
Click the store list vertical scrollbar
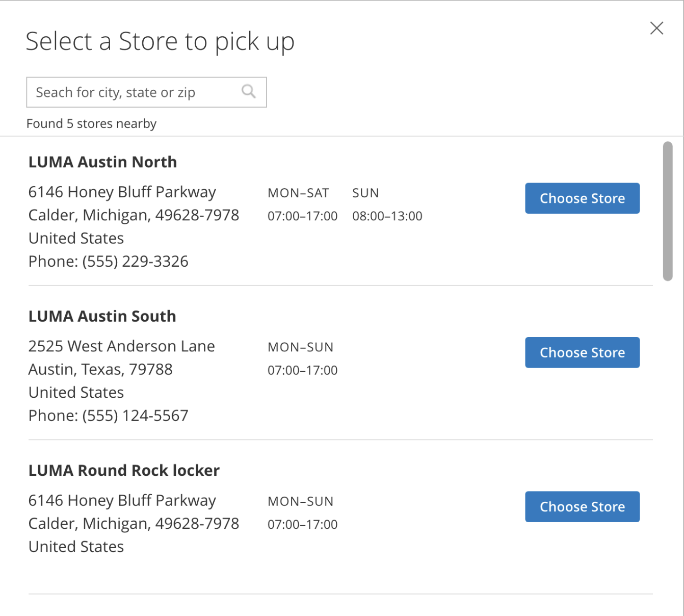point(668,211)
